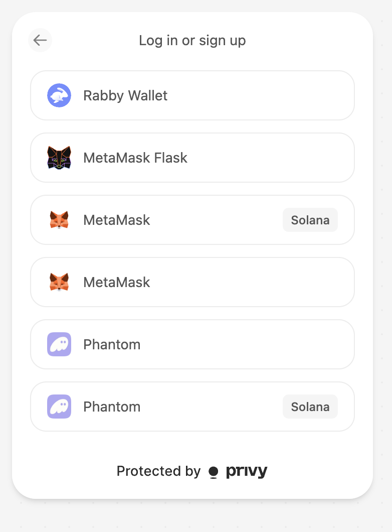Select the MetaMask label in the row with no tag
Viewport: 392px width, 532px height.
click(117, 282)
